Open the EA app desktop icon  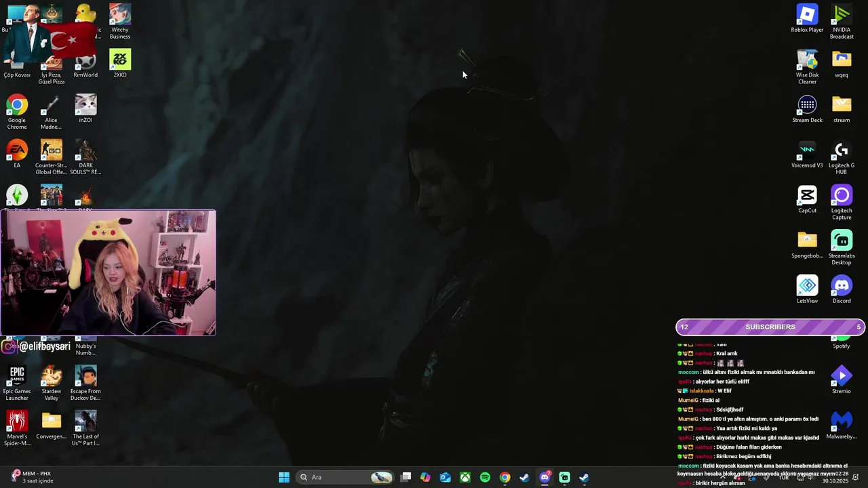[x=17, y=154]
